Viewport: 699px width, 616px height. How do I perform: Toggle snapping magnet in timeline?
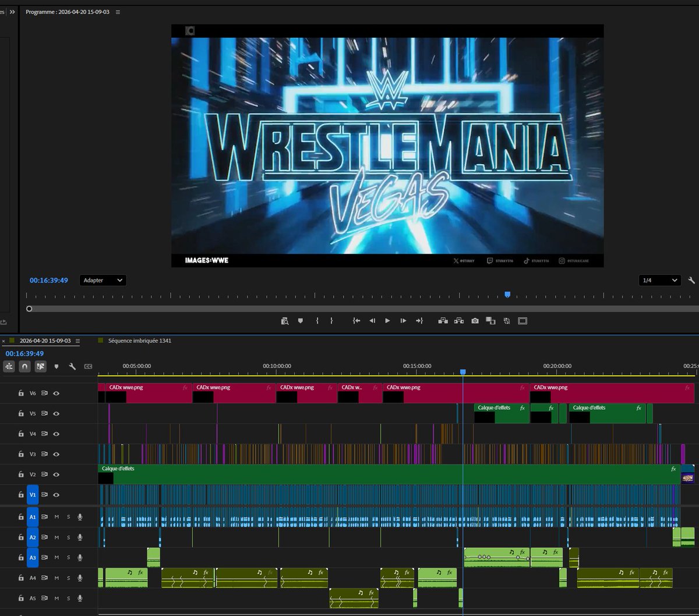[x=24, y=366]
